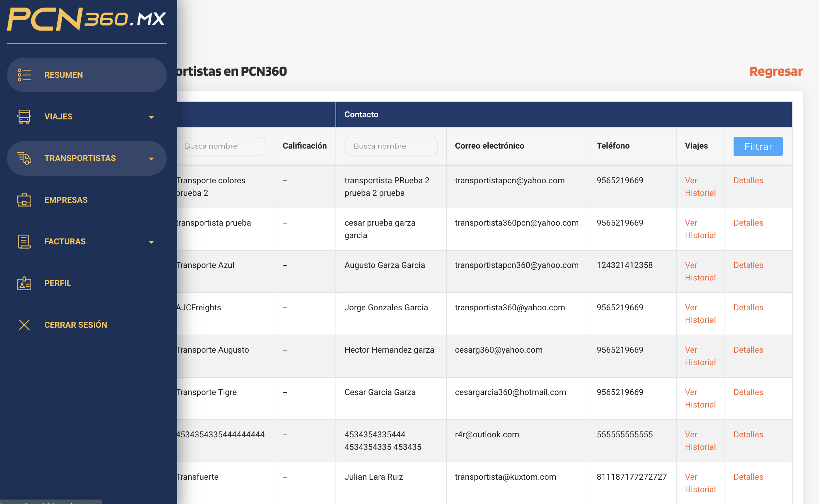Click the Resumen list icon
This screenshot has width=819, height=504.
(x=24, y=75)
